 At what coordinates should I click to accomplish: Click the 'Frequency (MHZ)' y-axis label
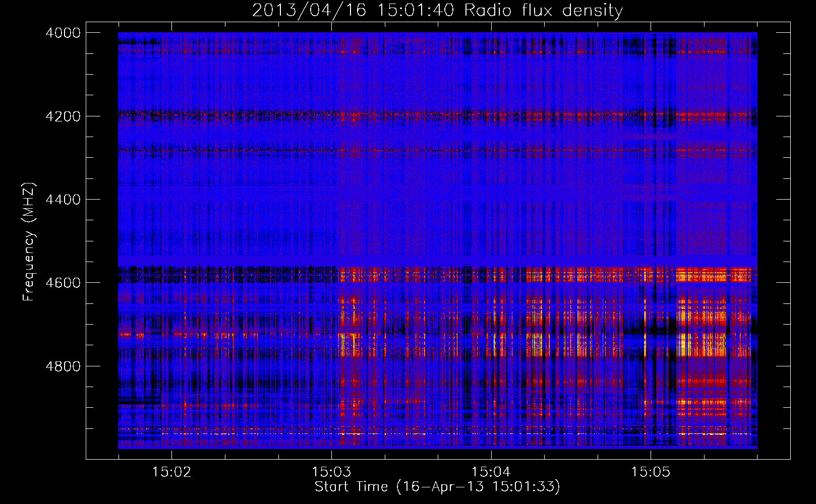tap(29, 242)
